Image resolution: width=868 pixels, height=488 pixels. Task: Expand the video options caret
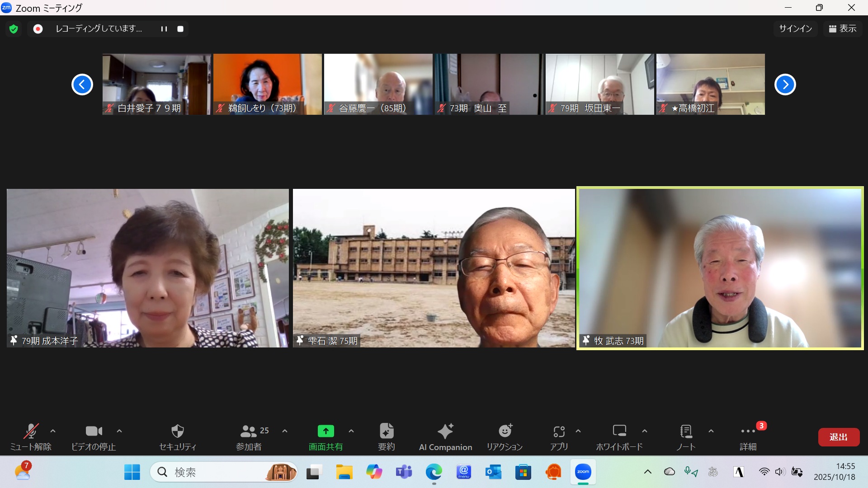119,431
